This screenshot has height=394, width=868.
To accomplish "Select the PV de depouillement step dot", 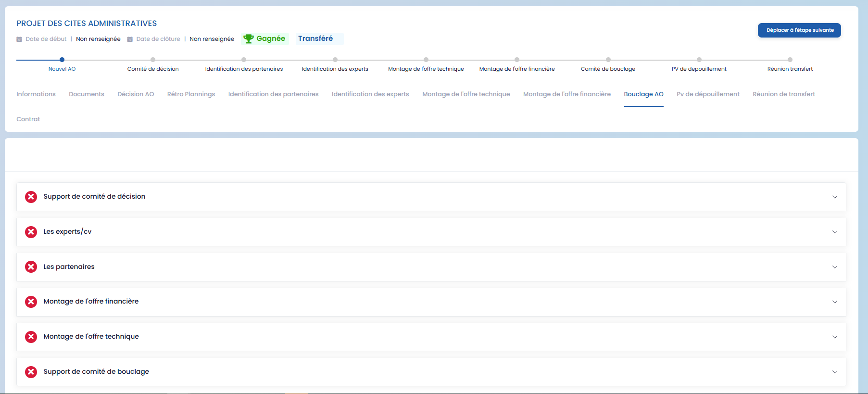I will coord(699,60).
